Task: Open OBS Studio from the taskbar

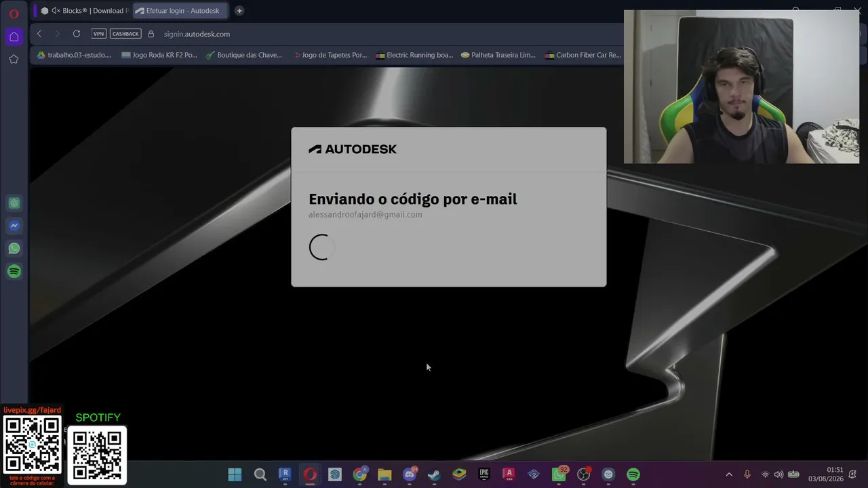Action: click(583, 474)
